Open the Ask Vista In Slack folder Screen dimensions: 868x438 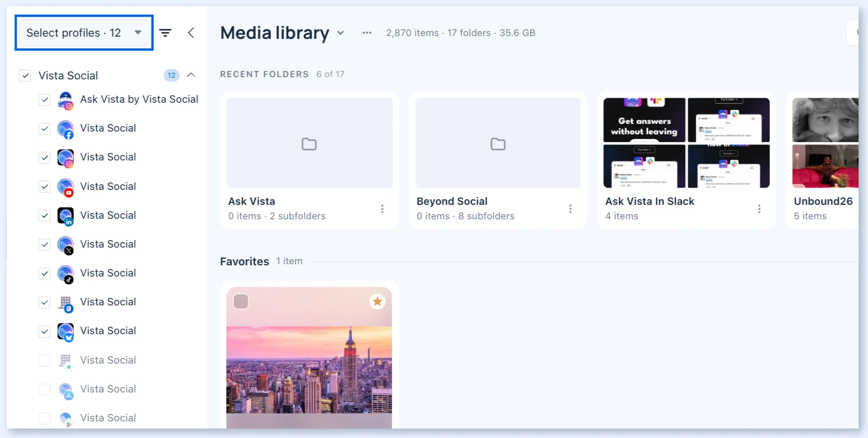[x=687, y=160]
